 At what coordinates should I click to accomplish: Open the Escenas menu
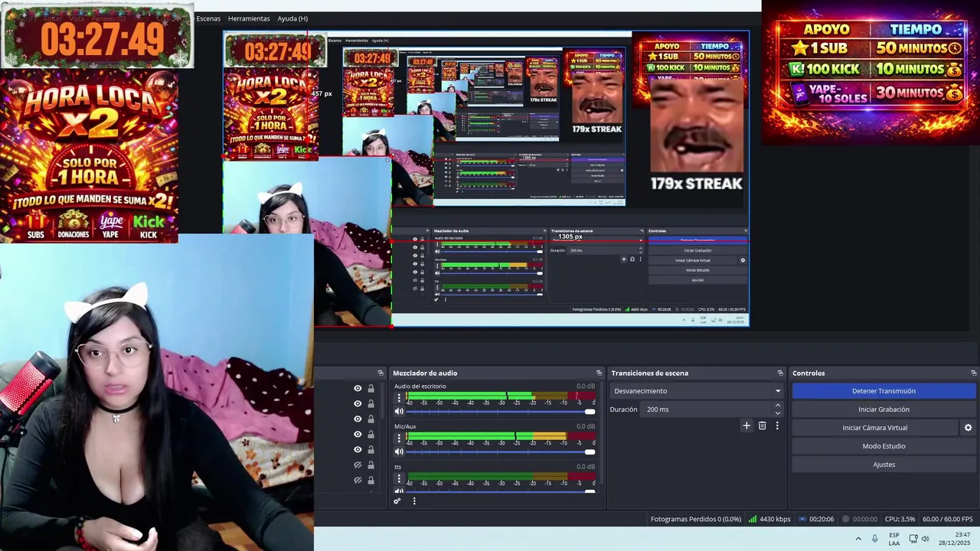[208, 18]
